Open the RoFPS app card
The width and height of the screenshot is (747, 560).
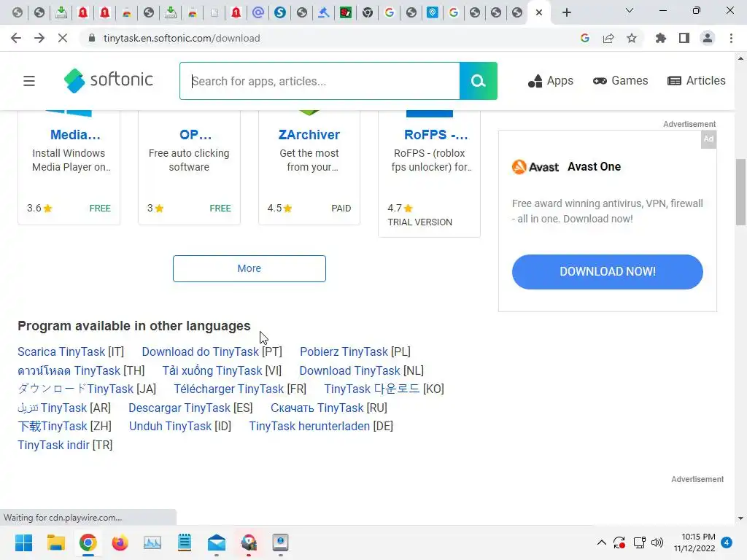click(436, 135)
